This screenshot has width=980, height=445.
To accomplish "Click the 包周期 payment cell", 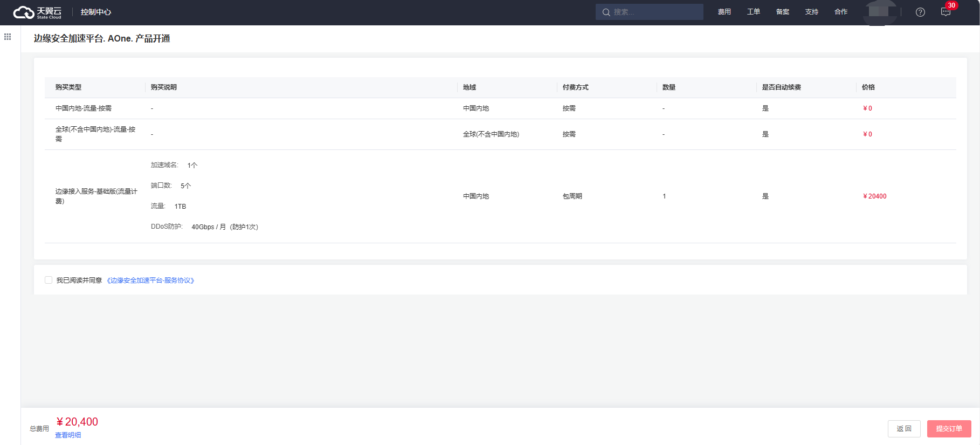I will [x=572, y=196].
